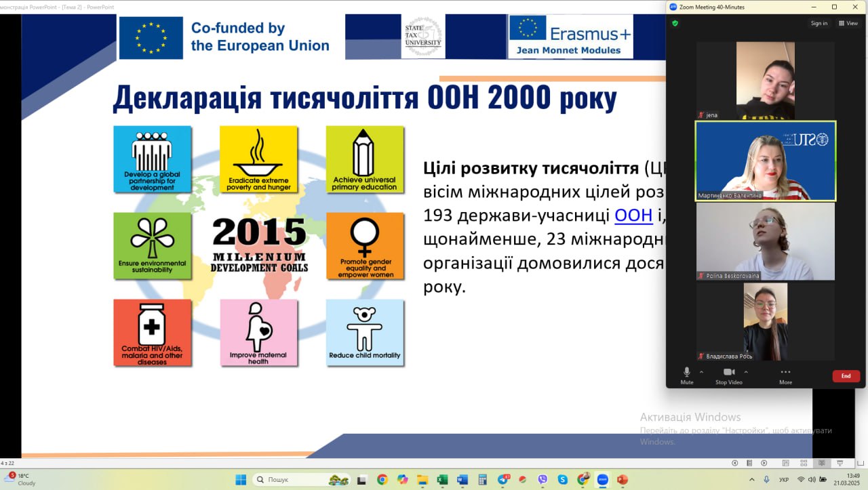Image resolution: width=868 pixels, height=490 pixels.
Task: Open second Chrome profile icon on taskbar
Action: tap(583, 479)
